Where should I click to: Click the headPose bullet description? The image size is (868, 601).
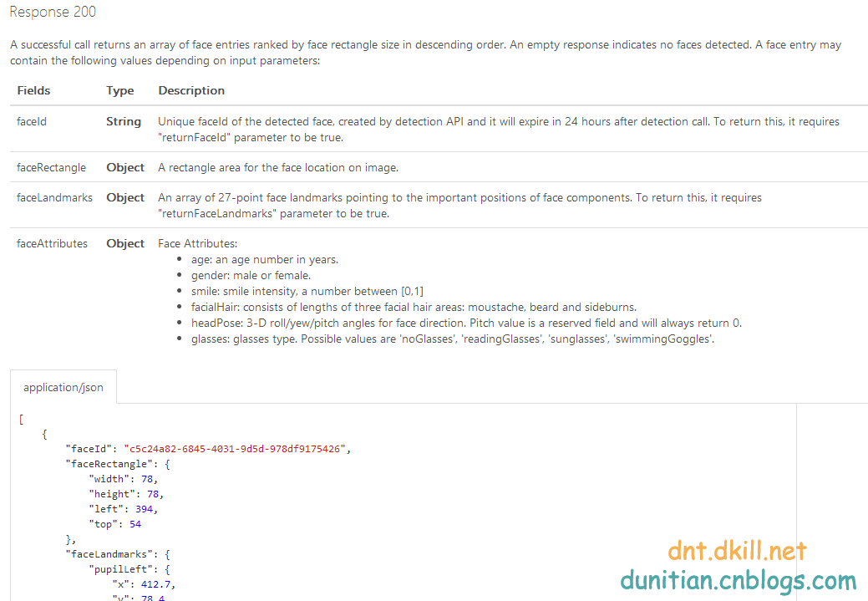pos(466,323)
